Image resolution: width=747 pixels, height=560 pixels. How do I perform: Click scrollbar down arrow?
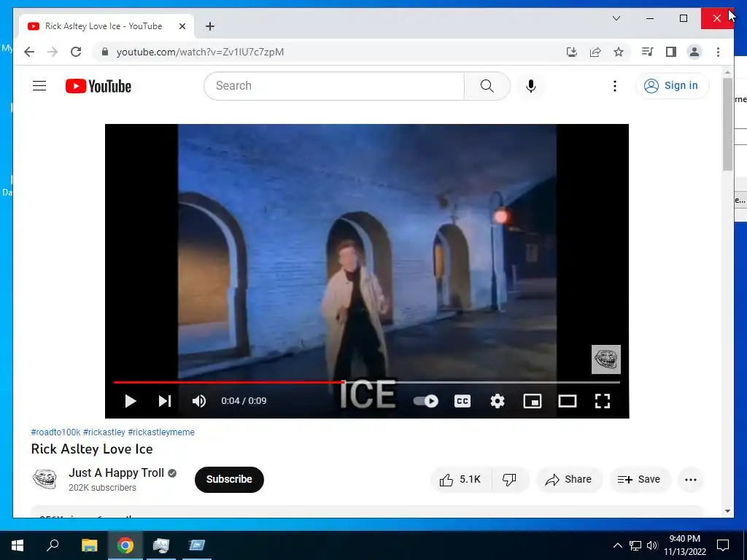[727, 511]
